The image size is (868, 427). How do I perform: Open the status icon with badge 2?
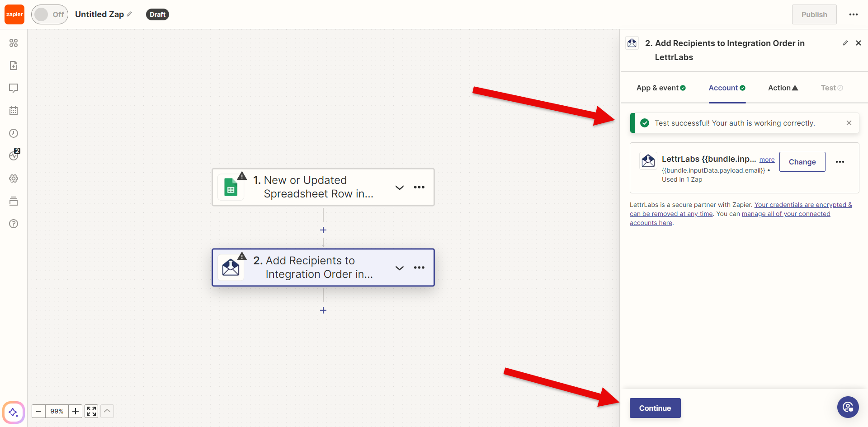tap(14, 155)
